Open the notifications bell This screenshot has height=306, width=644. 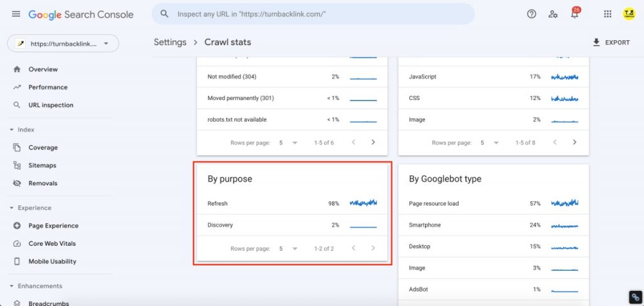(x=574, y=14)
